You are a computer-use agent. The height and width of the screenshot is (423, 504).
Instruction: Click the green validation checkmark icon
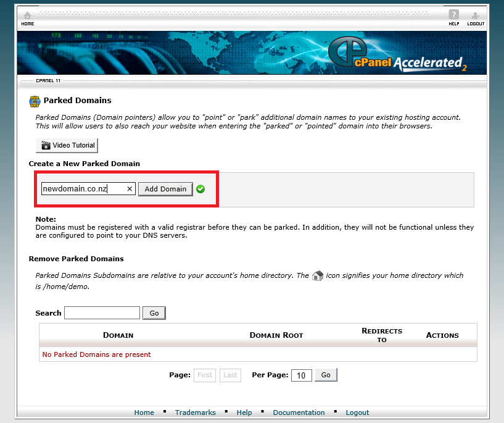(200, 189)
